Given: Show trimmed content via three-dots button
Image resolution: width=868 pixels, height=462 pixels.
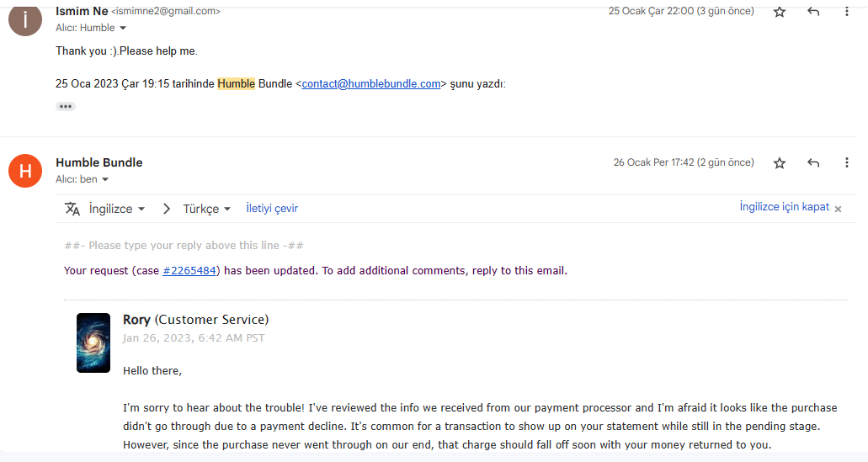Looking at the screenshot, I should tap(66, 107).
